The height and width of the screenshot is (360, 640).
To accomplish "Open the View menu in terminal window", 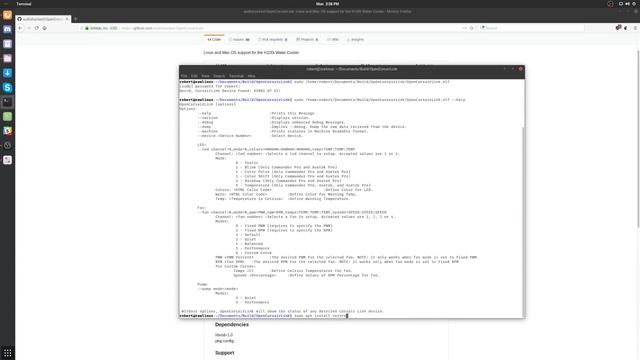I will tap(205, 76).
